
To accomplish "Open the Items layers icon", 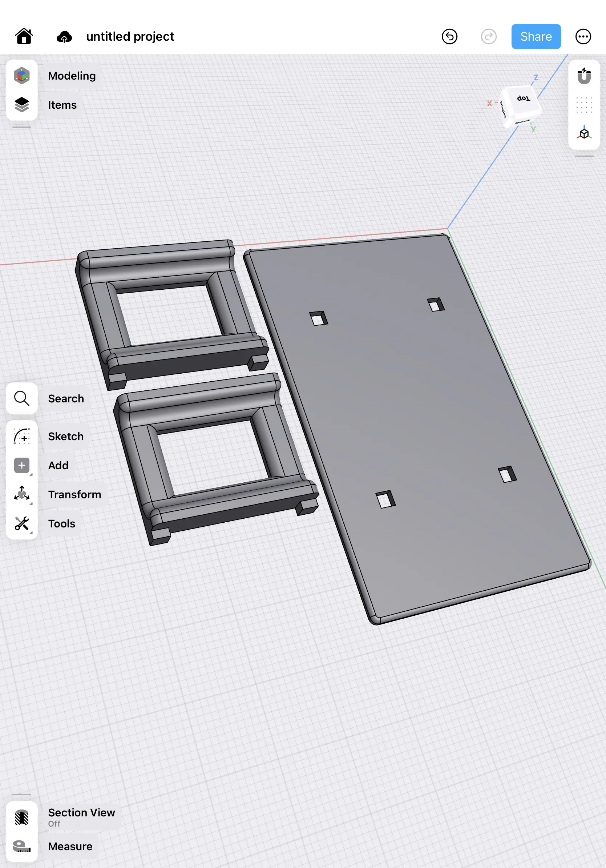I will point(21,105).
